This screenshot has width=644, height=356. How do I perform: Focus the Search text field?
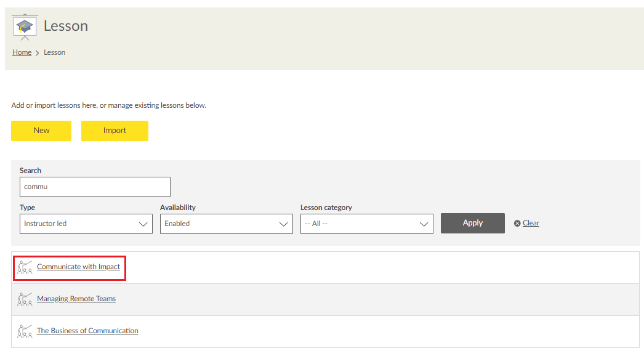click(x=95, y=187)
